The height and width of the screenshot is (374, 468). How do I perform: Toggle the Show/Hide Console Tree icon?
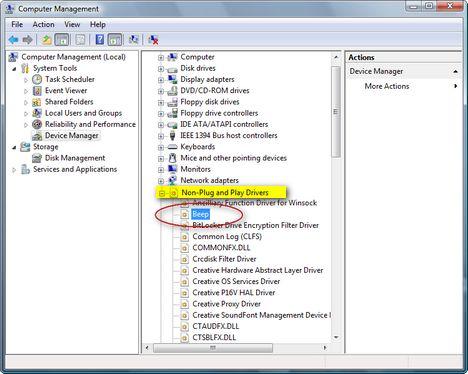pyautogui.click(x=62, y=40)
